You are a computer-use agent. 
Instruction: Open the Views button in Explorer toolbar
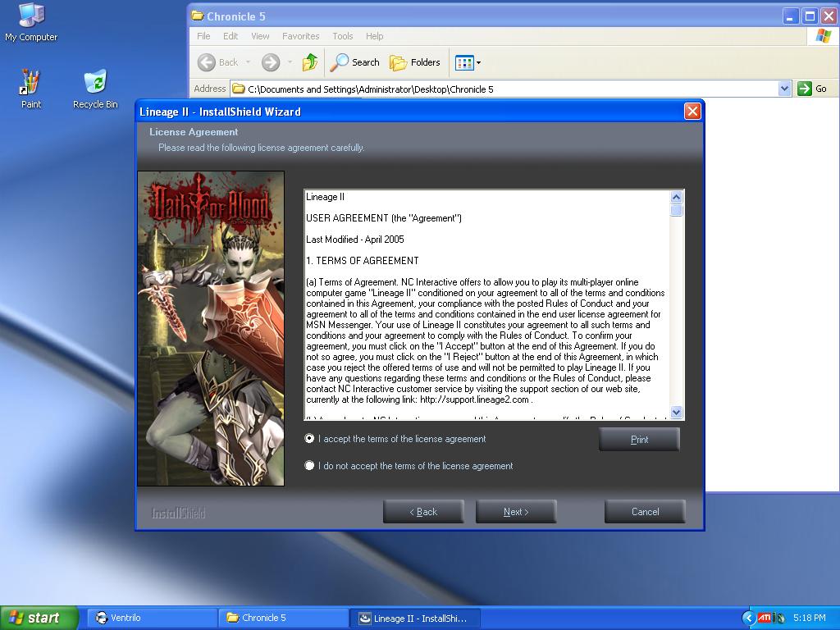[468, 62]
